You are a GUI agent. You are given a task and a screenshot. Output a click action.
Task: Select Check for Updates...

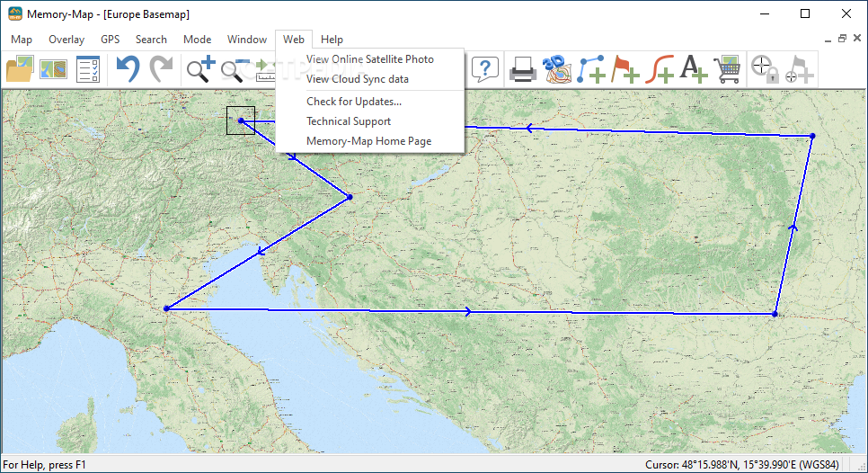pyautogui.click(x=370, y=102)
